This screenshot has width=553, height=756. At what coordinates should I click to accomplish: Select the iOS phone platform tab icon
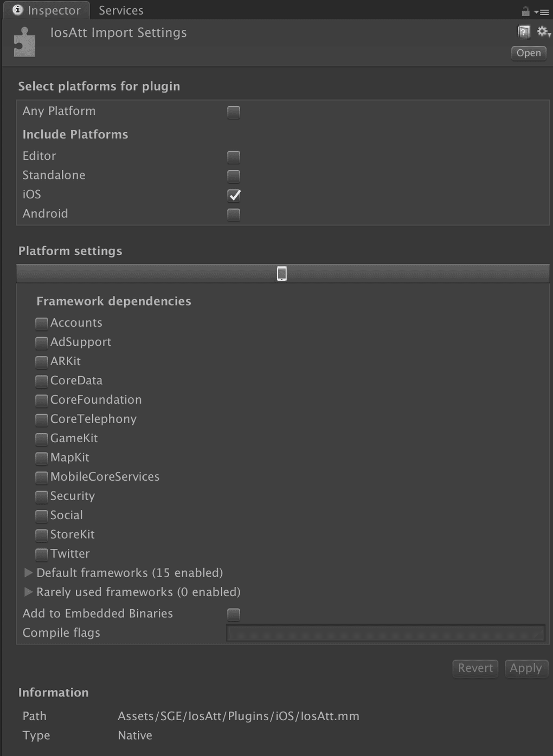281,274
